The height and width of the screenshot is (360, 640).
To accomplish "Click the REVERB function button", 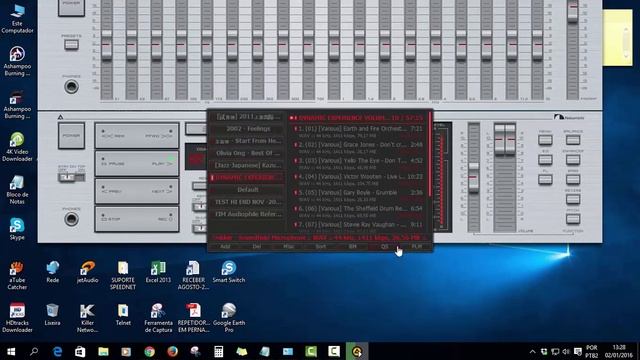I will [x=573, y=199].
